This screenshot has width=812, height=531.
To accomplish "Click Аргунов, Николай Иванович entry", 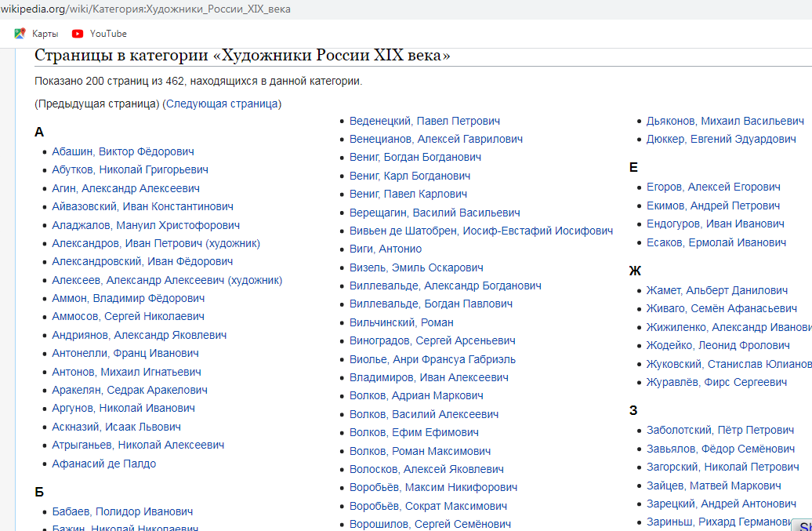I will [x=123, y=408].
